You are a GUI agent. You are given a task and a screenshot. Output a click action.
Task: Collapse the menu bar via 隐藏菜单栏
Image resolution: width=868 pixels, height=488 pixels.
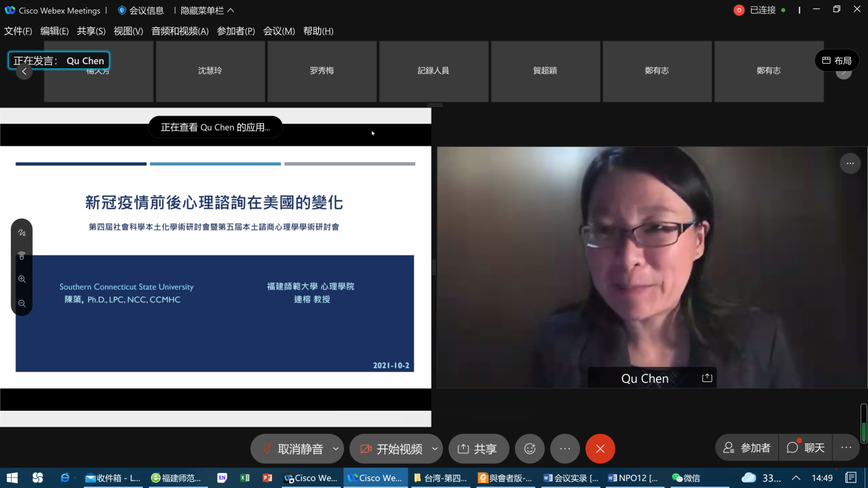(x=207, y=10)
